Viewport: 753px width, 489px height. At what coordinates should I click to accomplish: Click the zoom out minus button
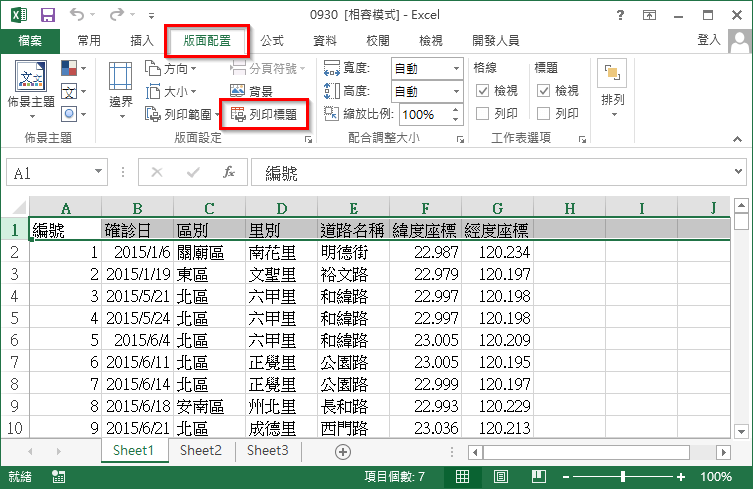tap(566, 477)
